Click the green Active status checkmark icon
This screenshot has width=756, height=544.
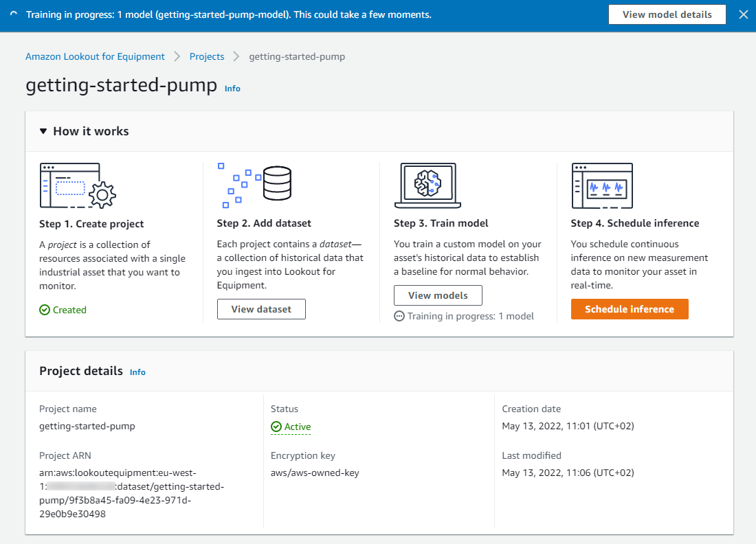point(276,427)
